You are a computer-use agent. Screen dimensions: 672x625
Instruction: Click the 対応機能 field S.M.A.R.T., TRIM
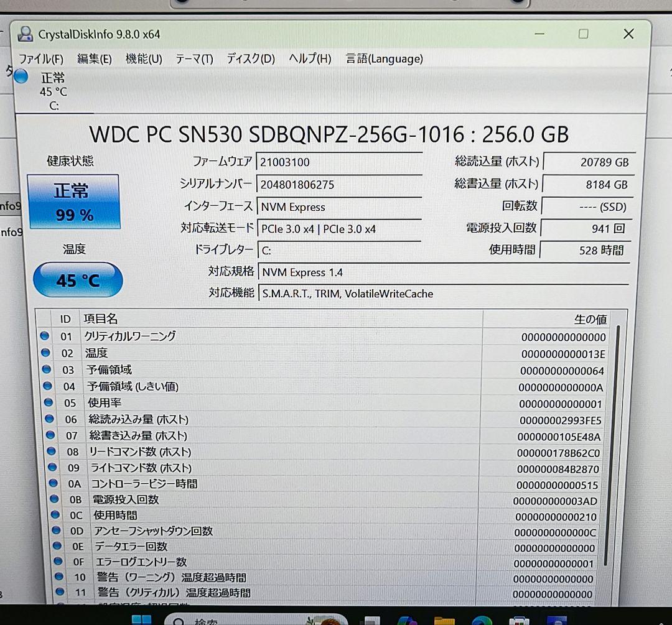coord(444,294)
